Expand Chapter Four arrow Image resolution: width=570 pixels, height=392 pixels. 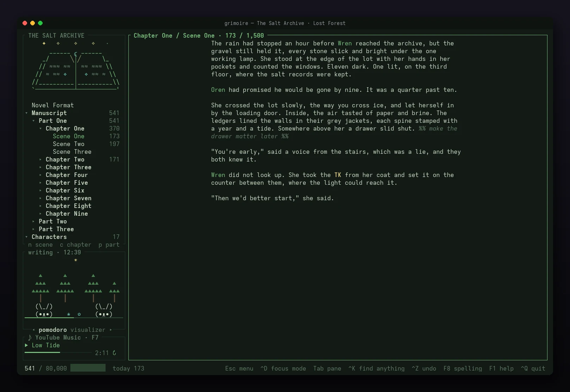(x=40, y=175)
